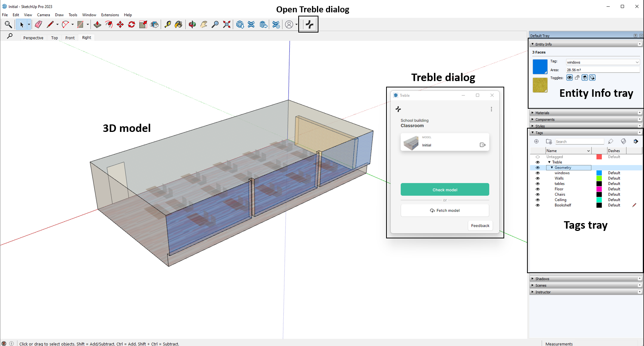Open the Extensions menu
Image resolution: width=644 pixels, height=346 pixels.
pos(110,15)
